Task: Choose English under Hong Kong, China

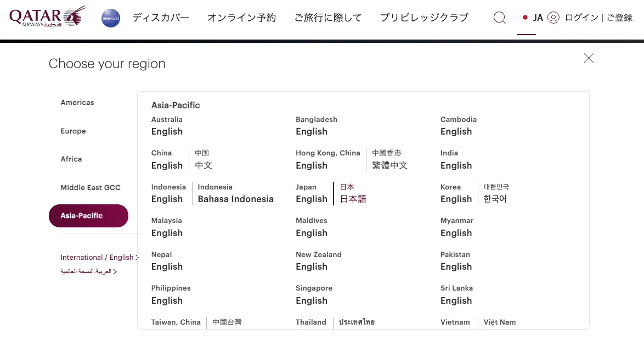Action: click(x=312, y=165)
